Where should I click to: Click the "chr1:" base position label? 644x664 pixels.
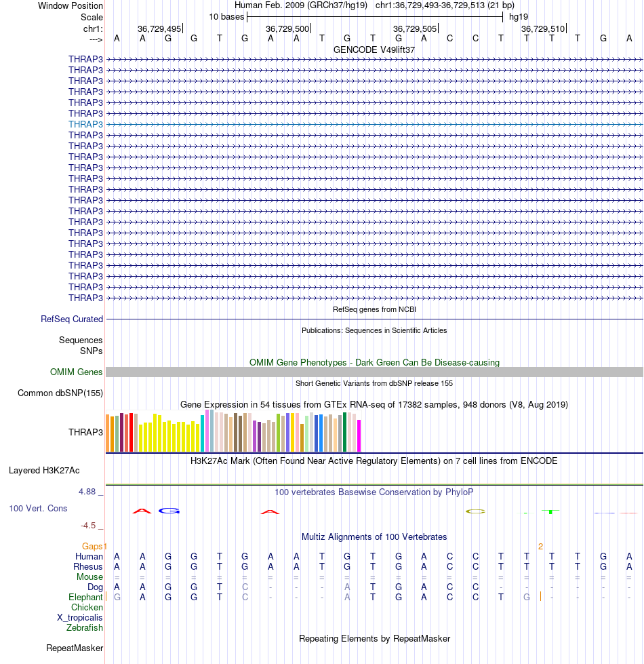93,28
